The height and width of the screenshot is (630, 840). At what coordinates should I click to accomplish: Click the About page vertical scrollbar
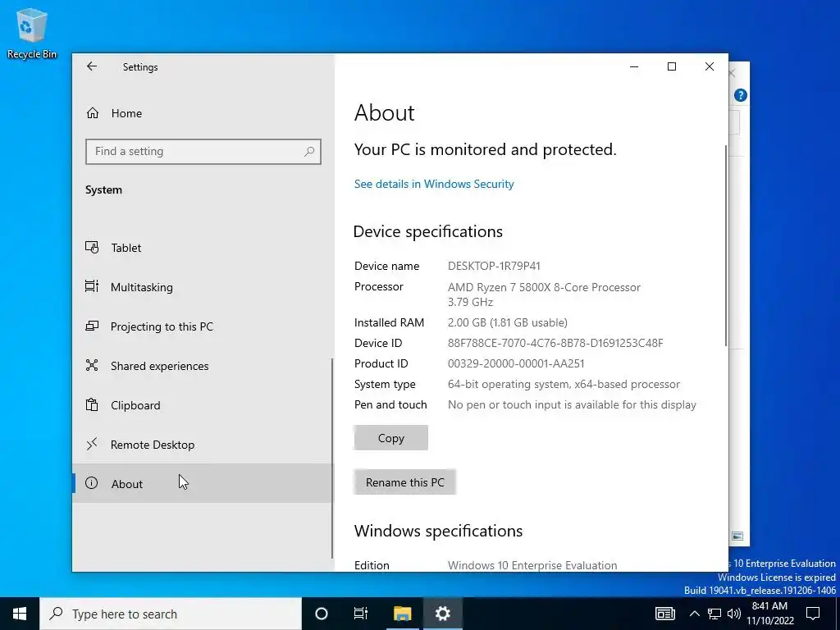pos(726,245)
